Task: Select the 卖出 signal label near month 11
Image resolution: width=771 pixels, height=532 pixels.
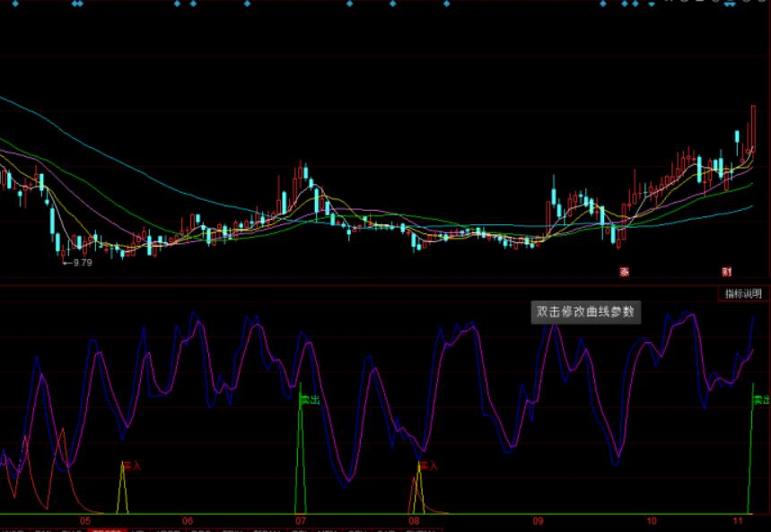Action: pos(761,399)
